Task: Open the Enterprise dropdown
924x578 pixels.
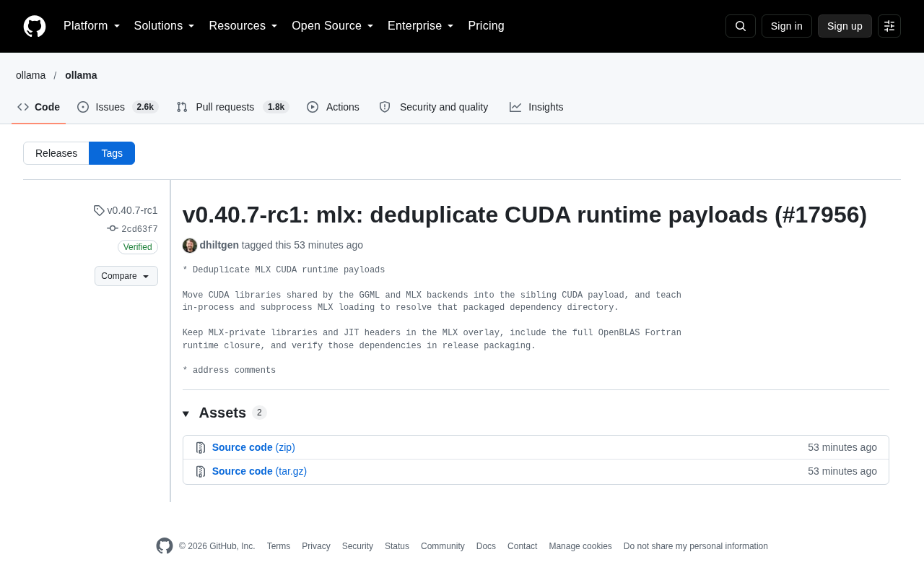Action: coord(421,26)
